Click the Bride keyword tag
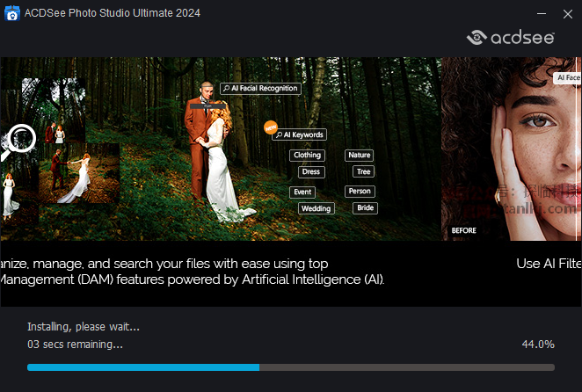The width and height of the screenshot is (582, 392). [x=365, y=208]
